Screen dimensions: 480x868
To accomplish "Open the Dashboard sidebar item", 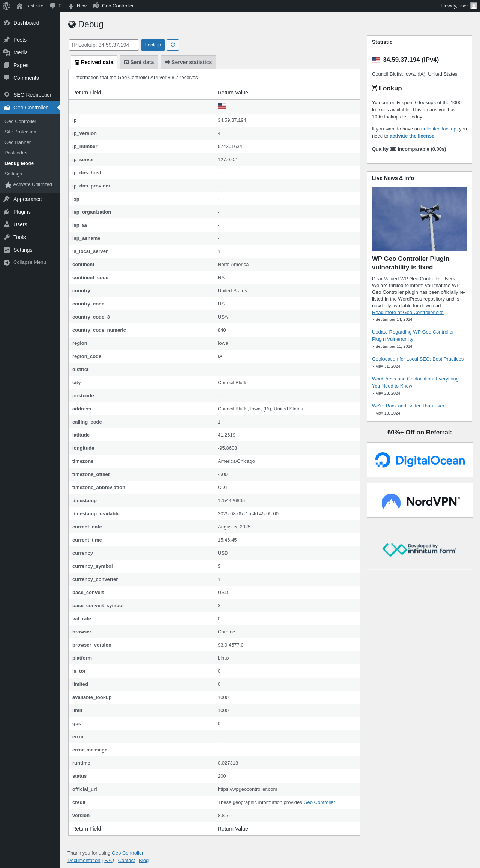I will point(30,23).
